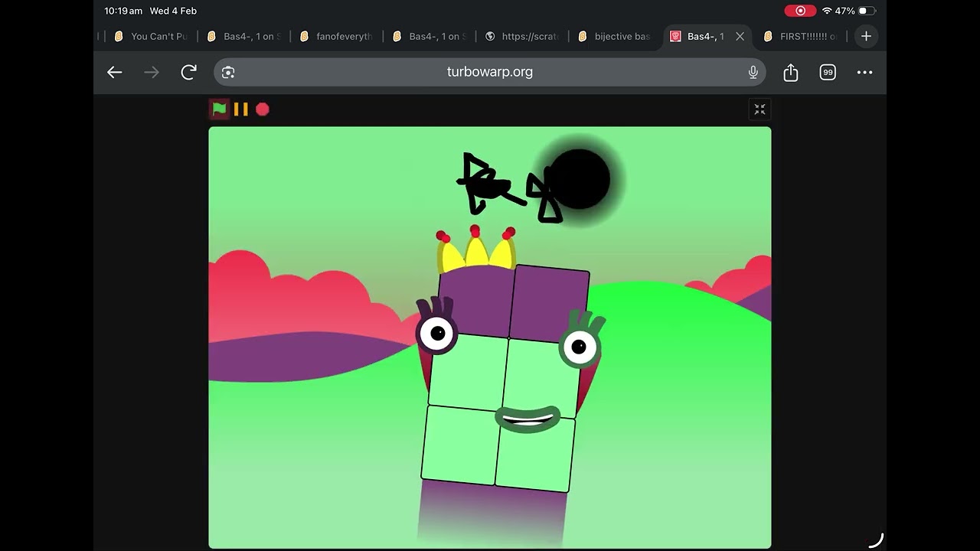Screen dimensions: 980x551
Task: Switch to the FIRST!!!!!!!! tab
Action: 801,36
